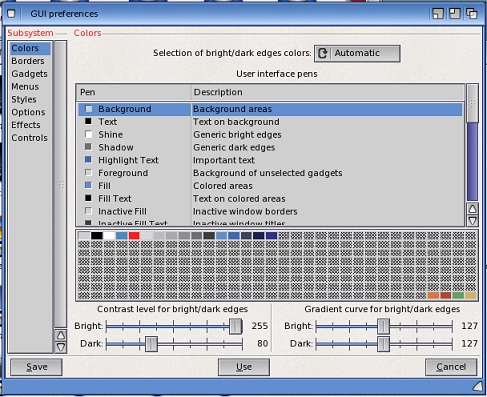The image size is (487, 397).
Task: Click the Description column header
Action: point(328,92)
